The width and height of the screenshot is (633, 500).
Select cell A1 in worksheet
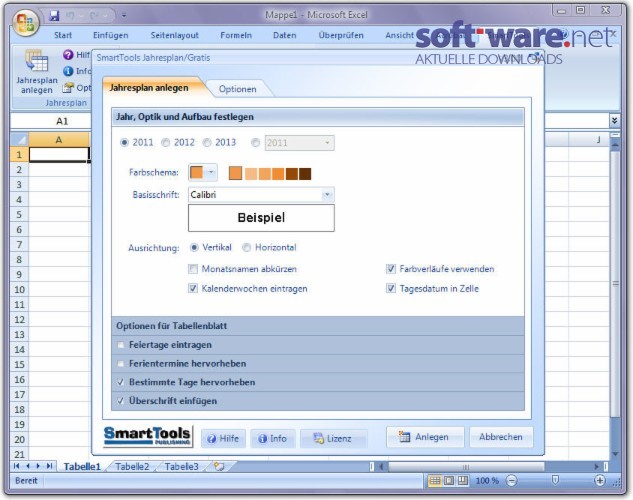click(x=59, y=155)
